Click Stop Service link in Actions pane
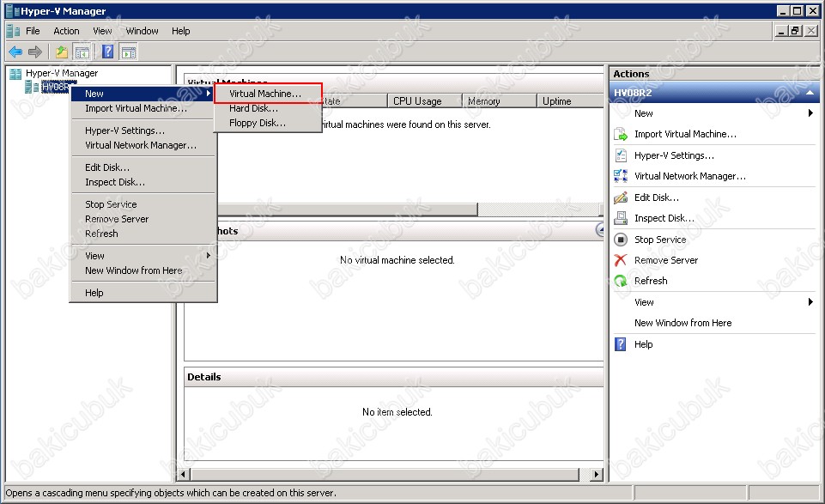The width and height of the screenshot is (825, 504). click(660, 240)
